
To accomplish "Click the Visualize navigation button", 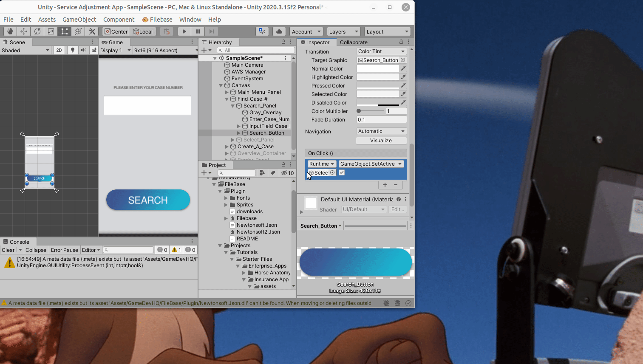I will [x=381, y=141].
